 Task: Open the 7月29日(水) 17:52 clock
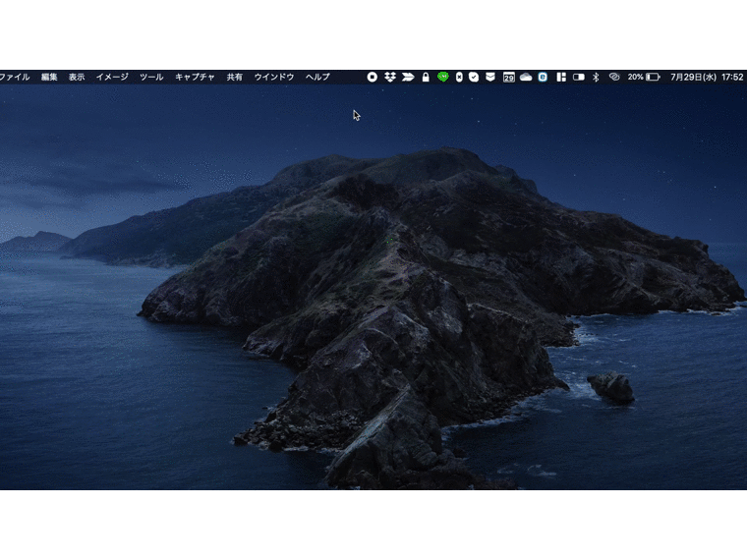click(707, 77)
